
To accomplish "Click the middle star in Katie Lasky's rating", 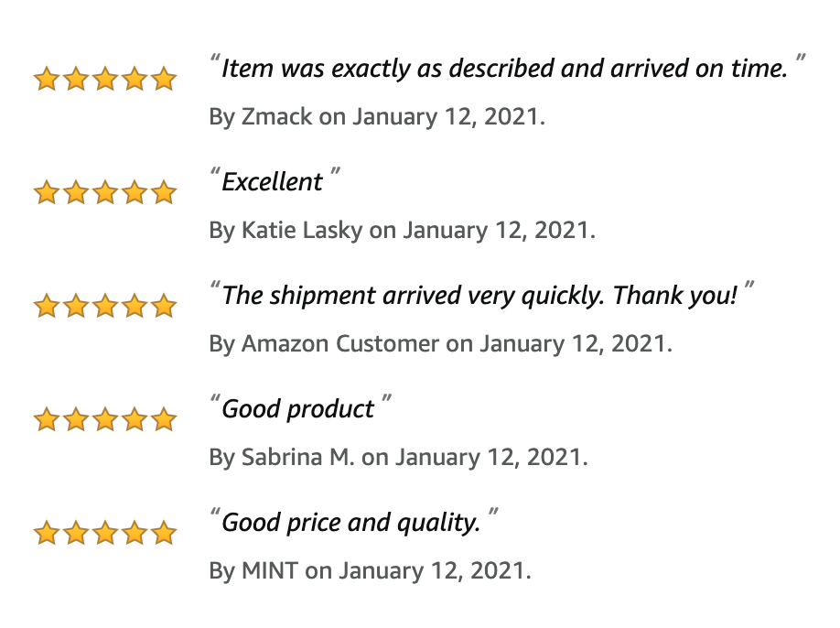I will [x=105, y=192].
